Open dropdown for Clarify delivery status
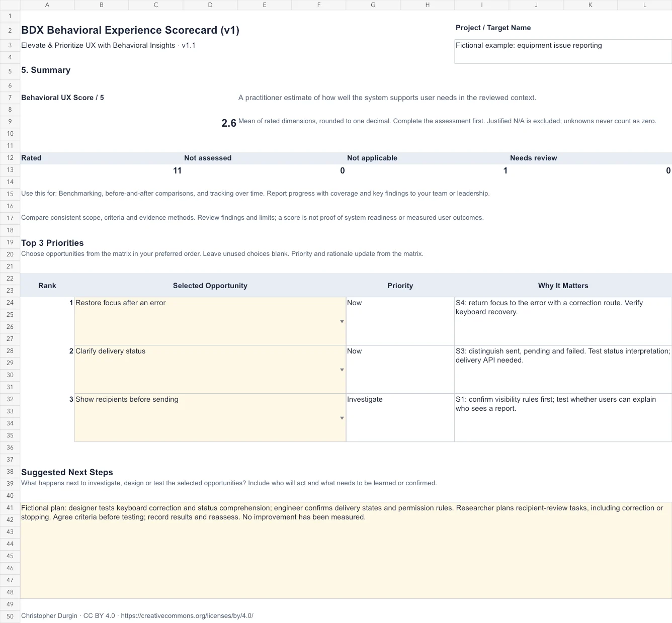The width and height of the screenshot is (672, 623). pyautogui.click(x=342, y=370)
